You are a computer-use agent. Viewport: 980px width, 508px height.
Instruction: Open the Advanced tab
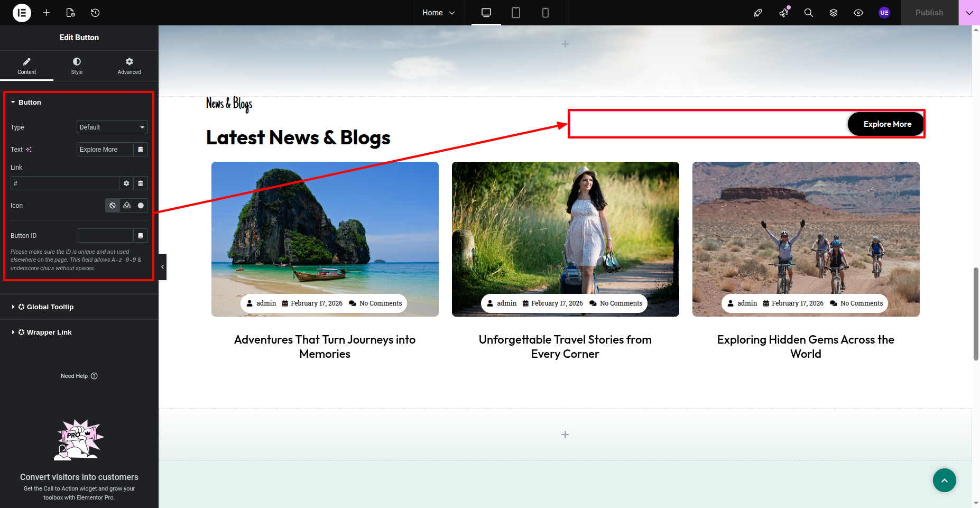(129, 66)
